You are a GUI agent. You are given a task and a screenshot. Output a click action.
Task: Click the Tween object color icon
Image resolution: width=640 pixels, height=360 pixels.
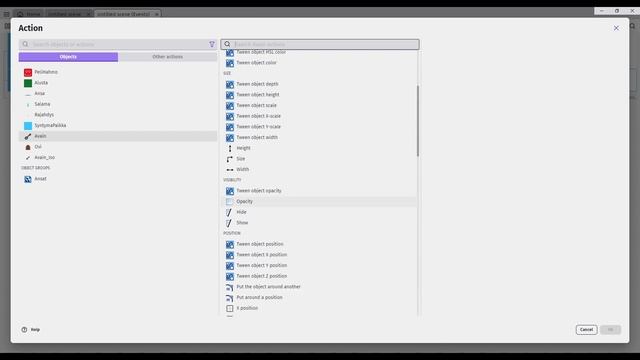pos(230,63)
